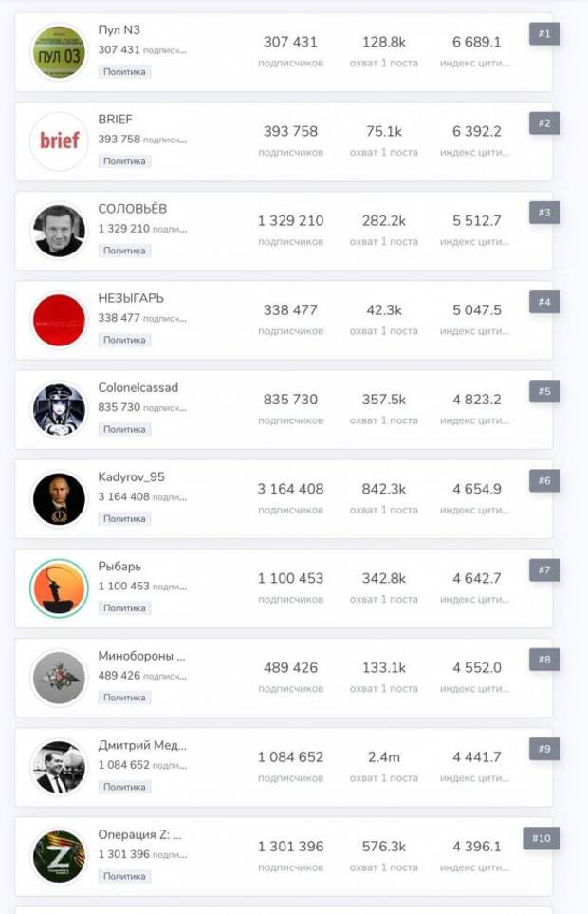Viewport: 588px width, 914px height.
Task: Click the 2.4m post reach value
Action: click(x=384, y=756)
